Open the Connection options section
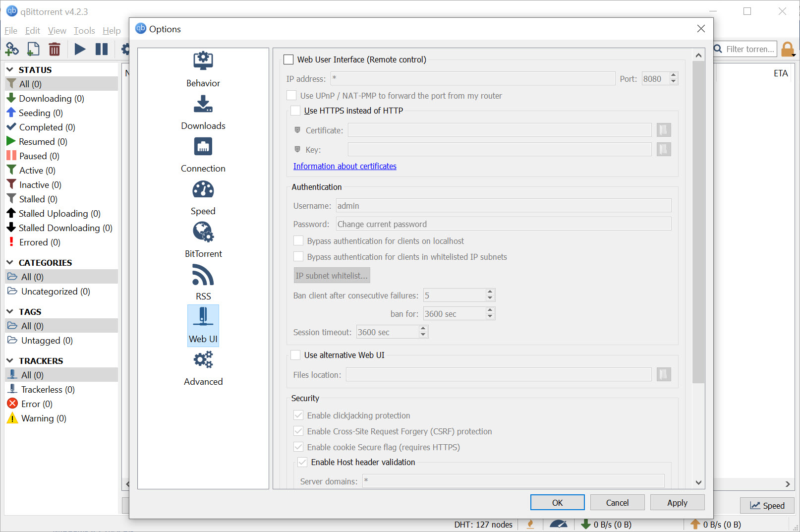The width and height of the screenshot is (800, 532). tap(203, 155)
